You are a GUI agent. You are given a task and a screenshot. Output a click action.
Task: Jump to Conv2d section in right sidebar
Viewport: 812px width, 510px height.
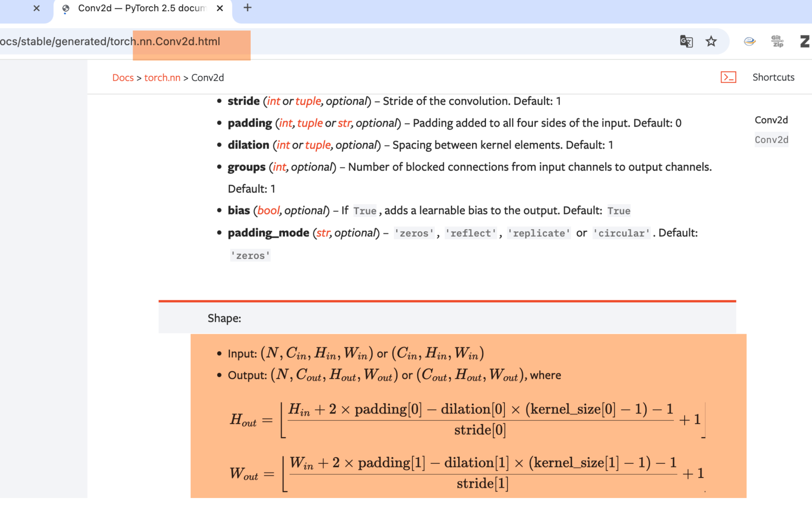click(771, 120)
